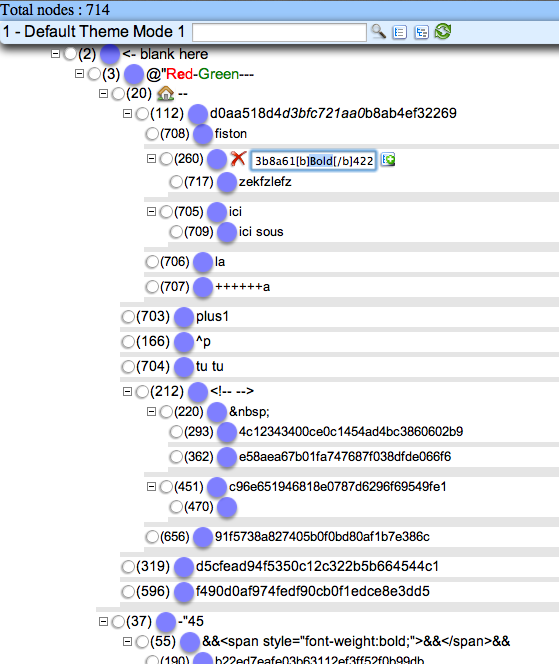This screenshot has width=559, height=664.
Task: Collapse node (37) -"45
Action: 103,621
